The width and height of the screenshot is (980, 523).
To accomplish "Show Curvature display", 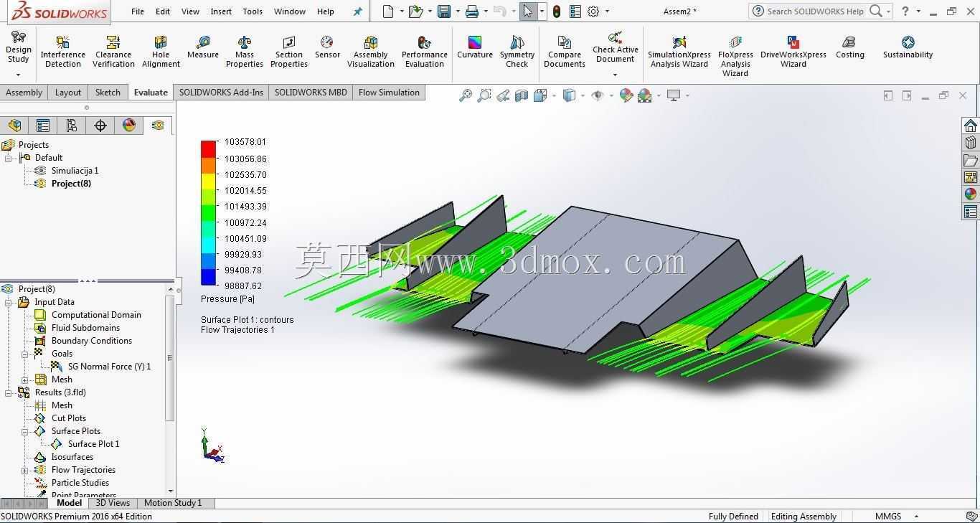I will [x=475, y=47].
